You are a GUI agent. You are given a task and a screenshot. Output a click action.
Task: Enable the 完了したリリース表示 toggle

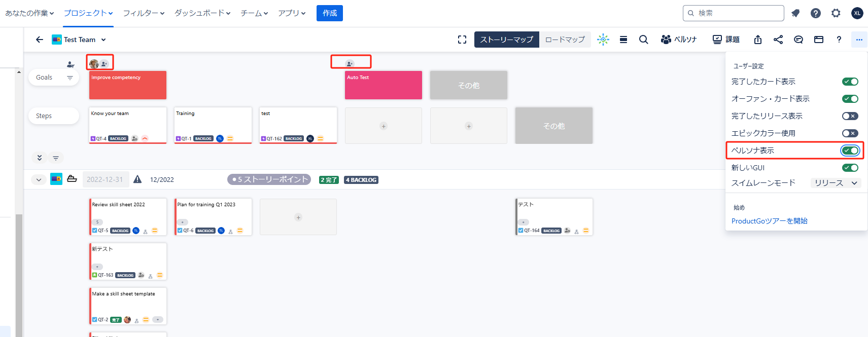pyautogui.click(x=850, y=116)
